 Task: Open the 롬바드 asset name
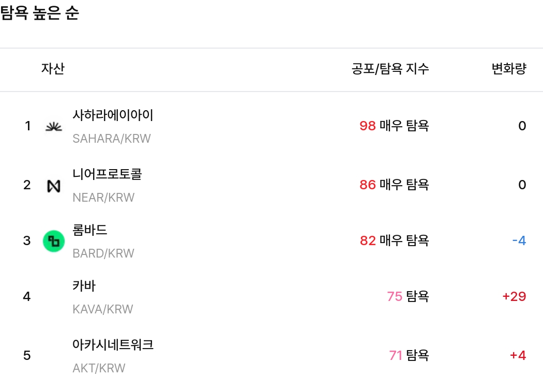[90, 230]
